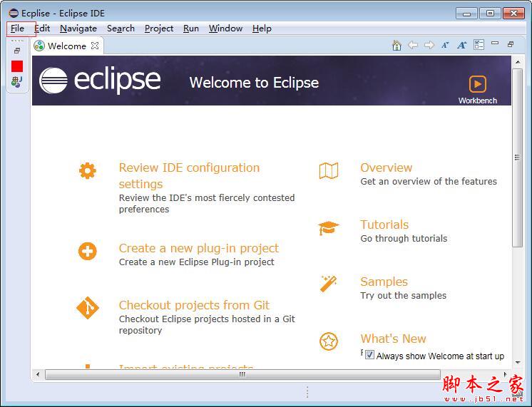Open the File menu

click(x=17, y=29)
